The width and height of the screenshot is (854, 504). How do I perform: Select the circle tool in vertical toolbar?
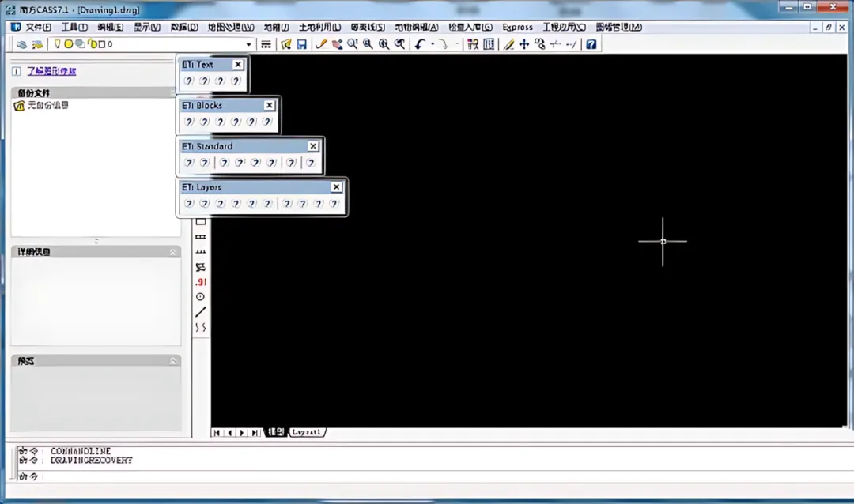click(200, 296)
